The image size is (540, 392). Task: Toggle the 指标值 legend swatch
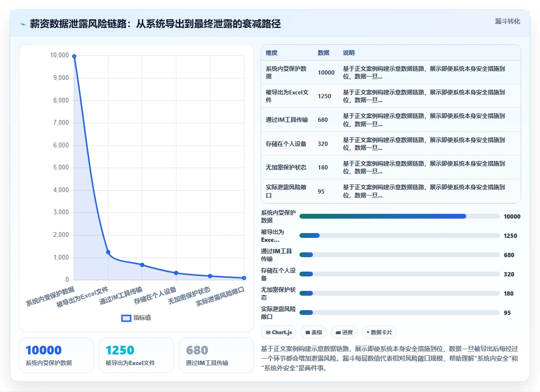pos(126,318)
